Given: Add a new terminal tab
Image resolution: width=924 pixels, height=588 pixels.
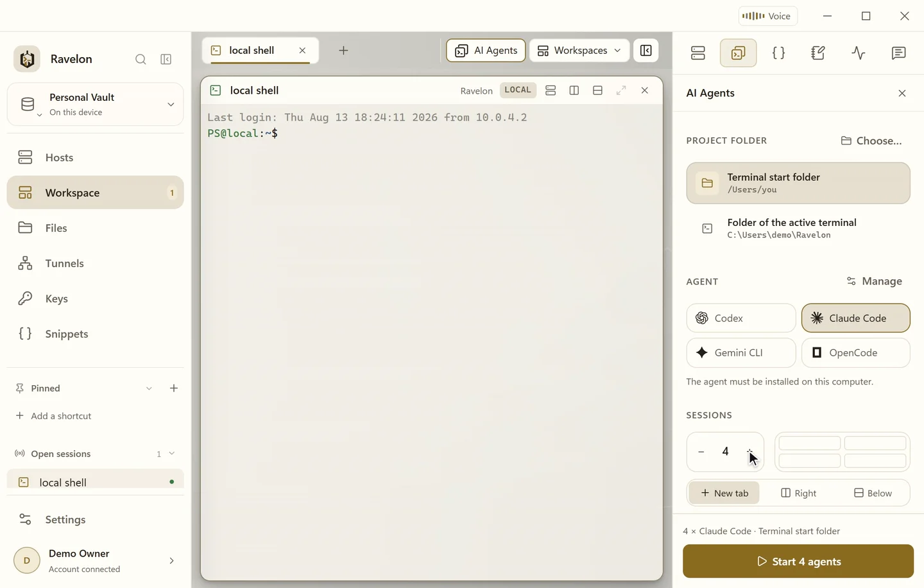Looking at the screenshot, I should (343, 50).
